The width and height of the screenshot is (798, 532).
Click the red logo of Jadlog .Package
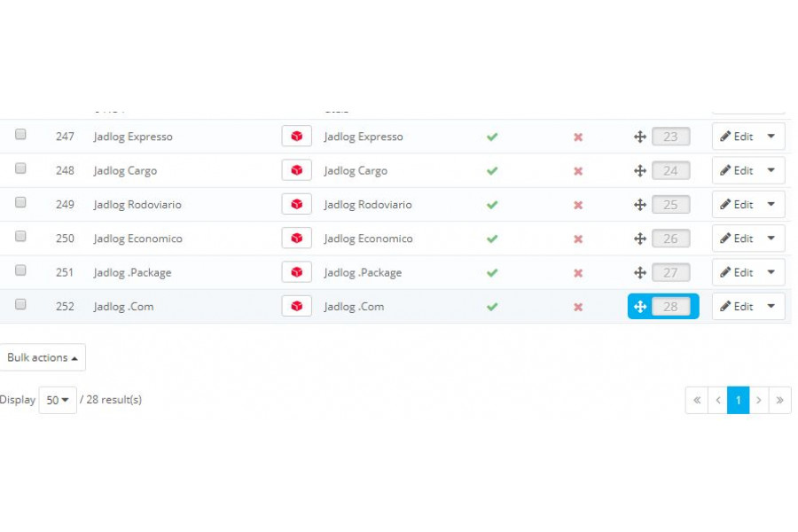click(x=297, y=272)
